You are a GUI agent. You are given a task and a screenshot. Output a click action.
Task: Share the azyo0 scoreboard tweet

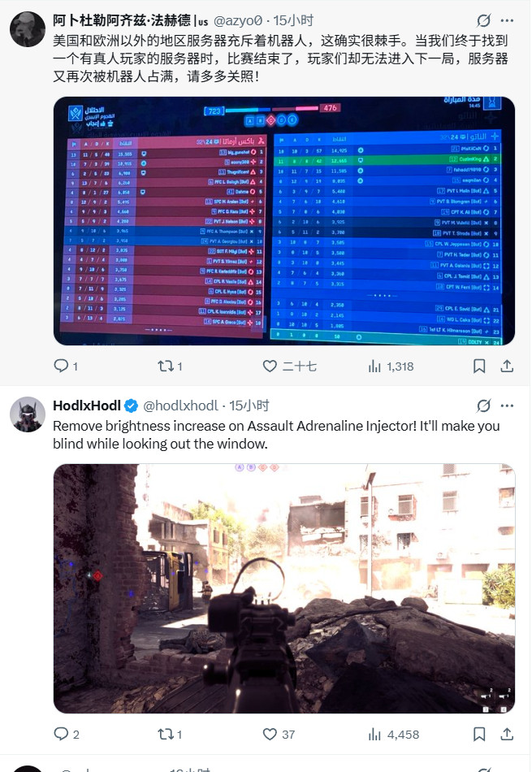(507, 366)
